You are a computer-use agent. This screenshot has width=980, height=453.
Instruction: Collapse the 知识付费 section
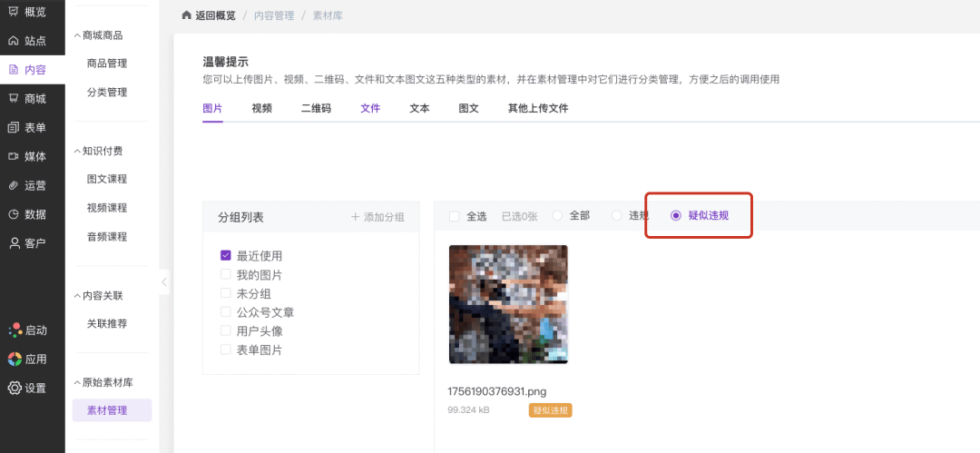[77, 151]
